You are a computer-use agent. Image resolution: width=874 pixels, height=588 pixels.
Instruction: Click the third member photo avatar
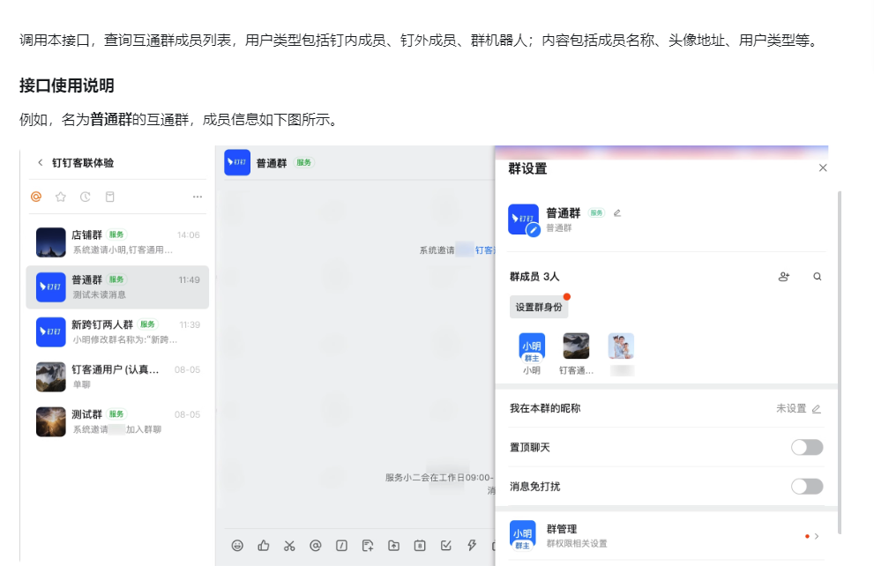621,346
